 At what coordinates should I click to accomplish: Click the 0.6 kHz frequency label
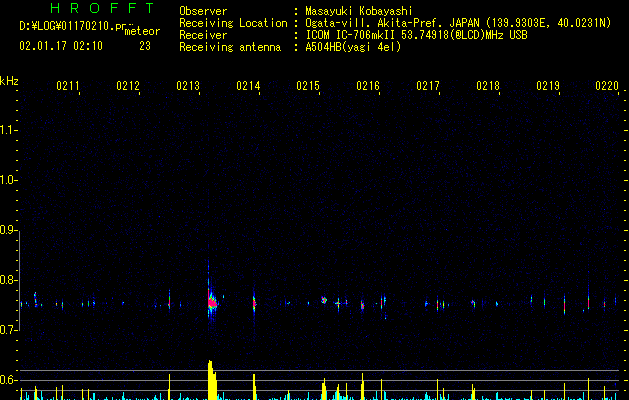pos(8,380)
